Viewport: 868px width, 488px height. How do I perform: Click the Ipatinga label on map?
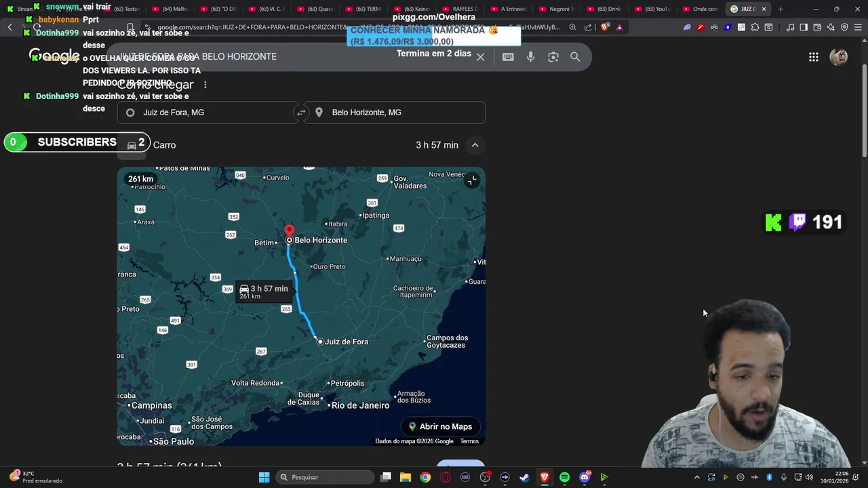pos(376,216)
